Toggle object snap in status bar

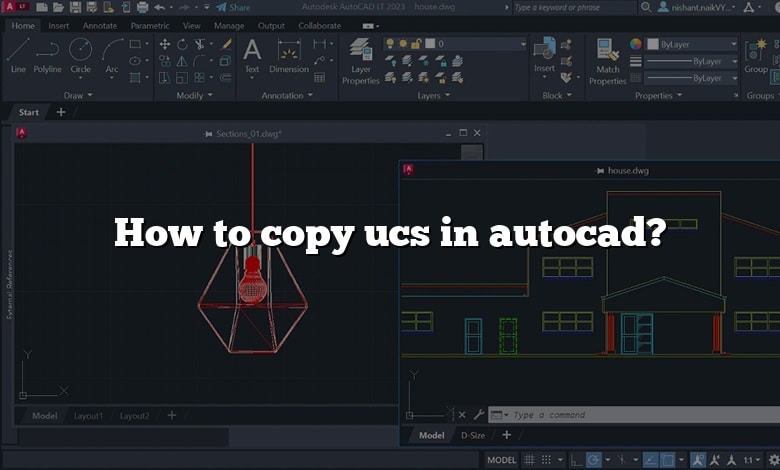click(x=667, y=460)
